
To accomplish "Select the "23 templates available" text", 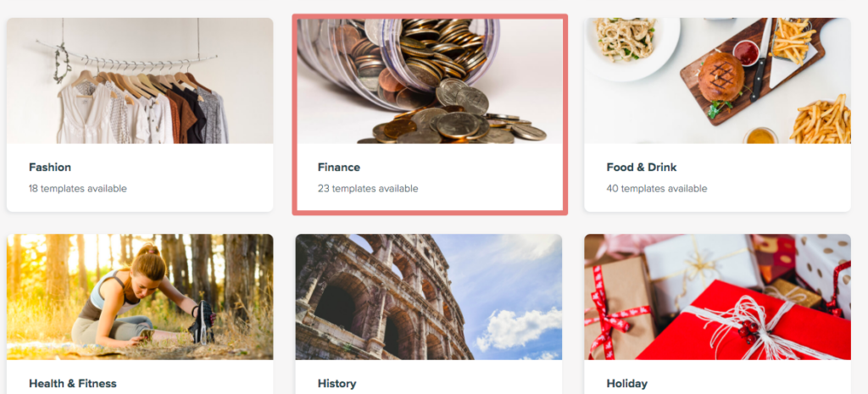I will (368, 189).
